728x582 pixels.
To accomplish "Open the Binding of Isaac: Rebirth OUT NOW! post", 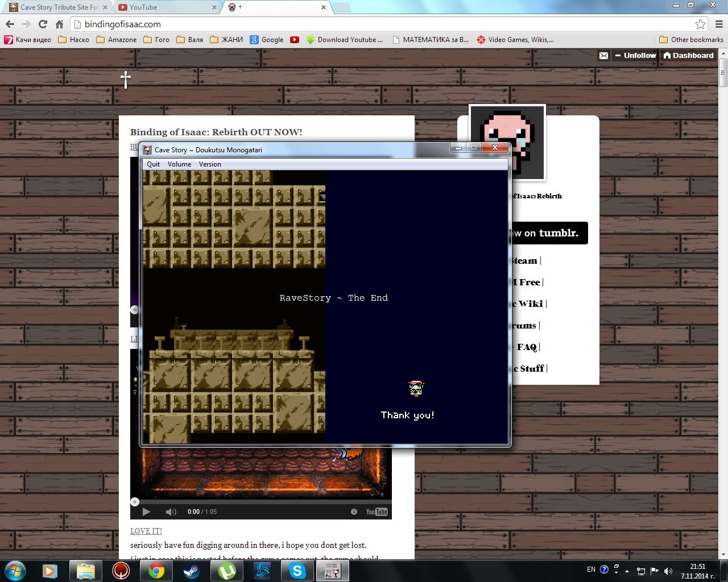I will pyautogui.click(x=216, y=132).
